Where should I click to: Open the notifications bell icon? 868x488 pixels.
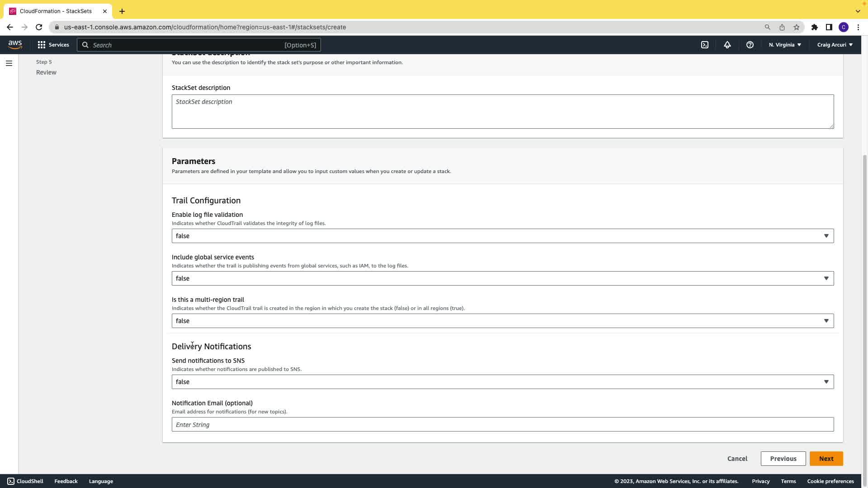tap(727, 45)
